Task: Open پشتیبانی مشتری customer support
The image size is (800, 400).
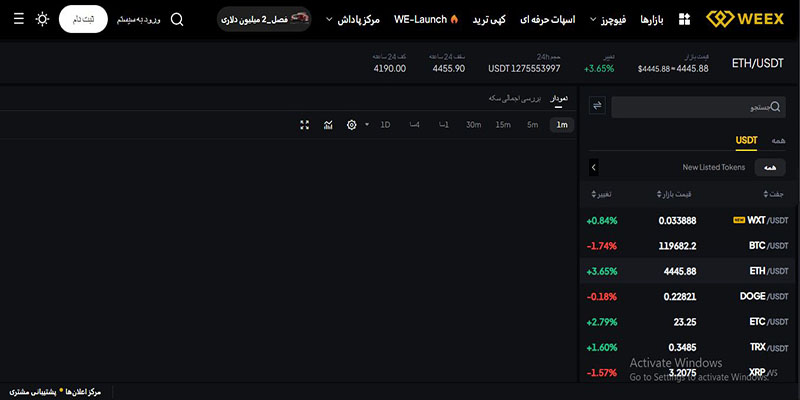Action: (32, 392)
